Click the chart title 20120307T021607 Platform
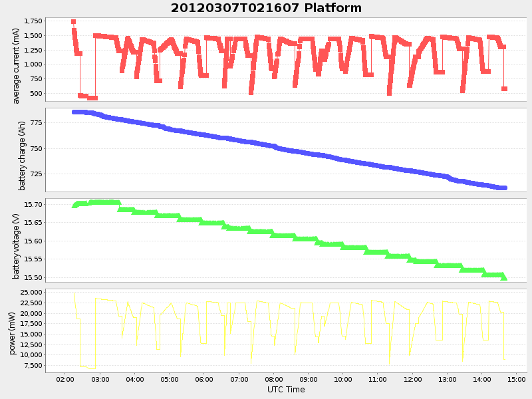Viewport: 532px width, 399px height. [x=265, y=9]
